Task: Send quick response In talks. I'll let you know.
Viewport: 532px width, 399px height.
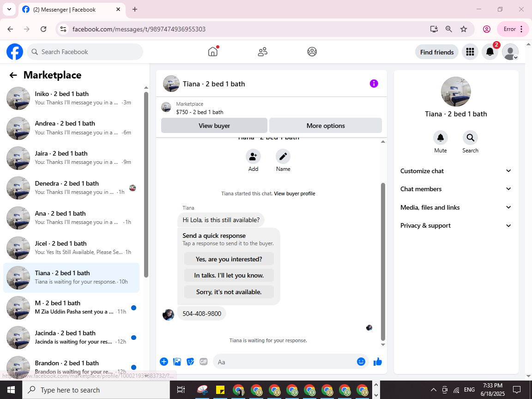Action: [x=229, y=275]
